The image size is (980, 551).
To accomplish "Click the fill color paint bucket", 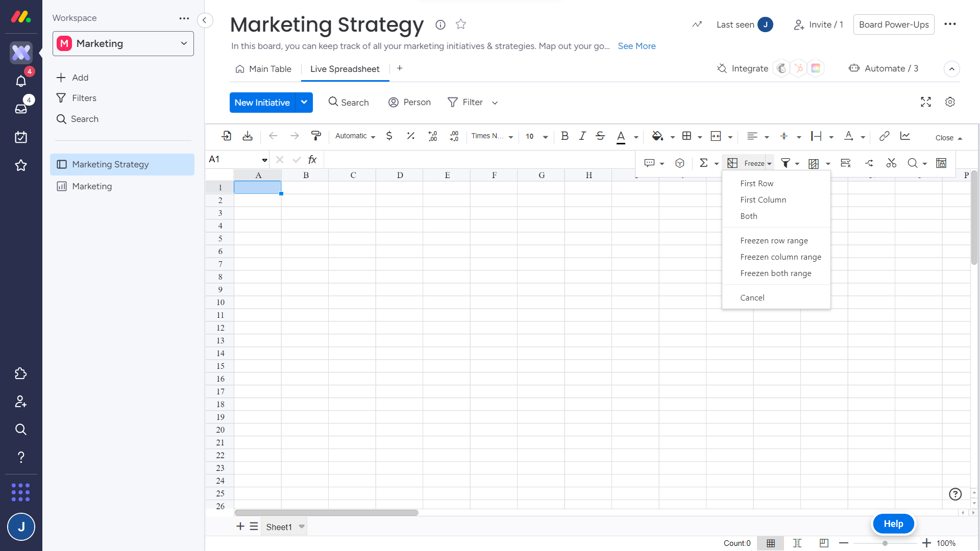I will [x=657, y=136].
